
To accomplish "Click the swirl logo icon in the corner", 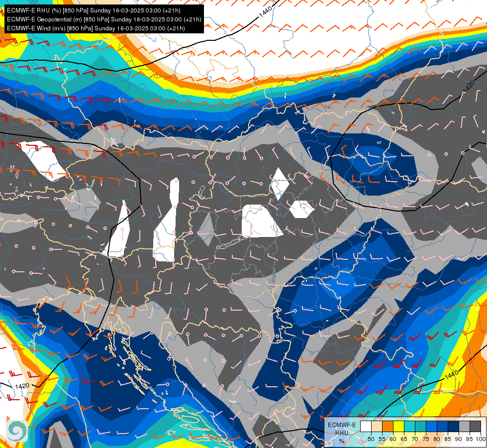I will point(17,430).
